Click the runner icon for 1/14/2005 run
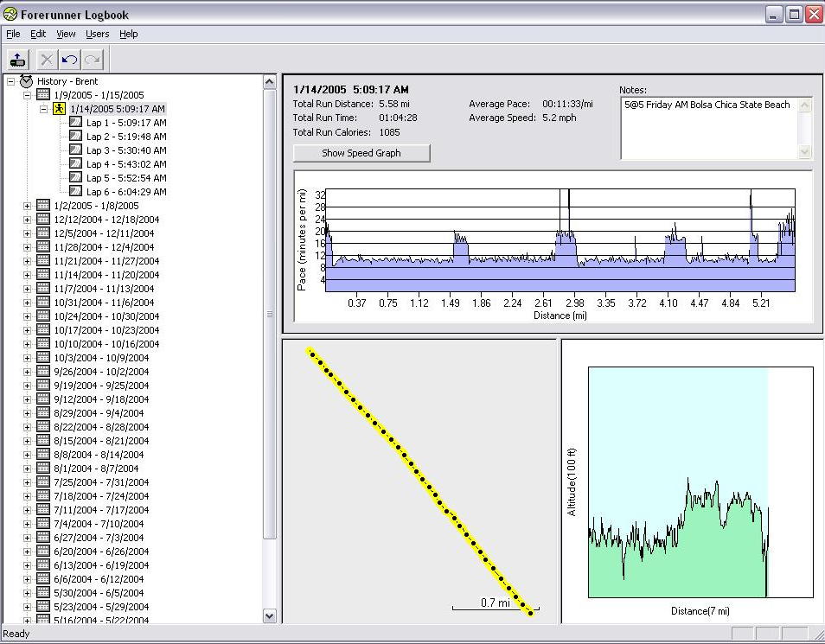The height and width of the screenshot is (644, 825). 59,109
